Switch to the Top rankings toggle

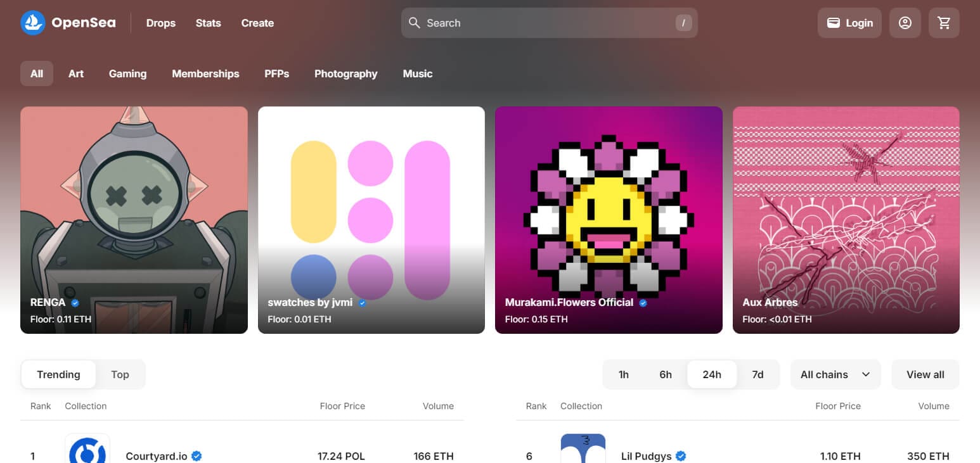click(x=120, y=374)
